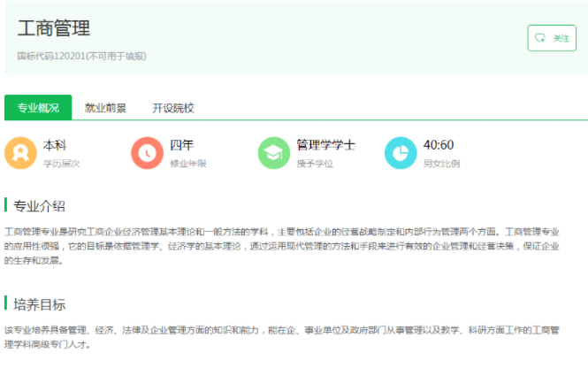
Task: Open the 开设院校 tab
Action: 172,108
